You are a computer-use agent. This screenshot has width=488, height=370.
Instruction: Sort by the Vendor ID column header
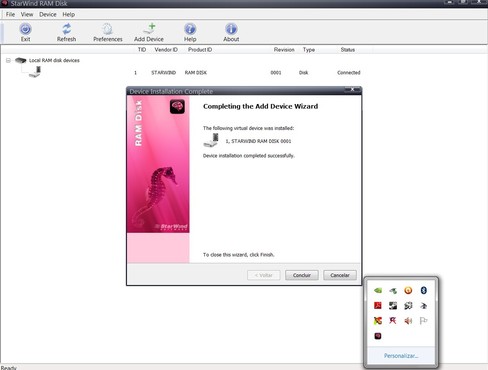coord(166,50)
